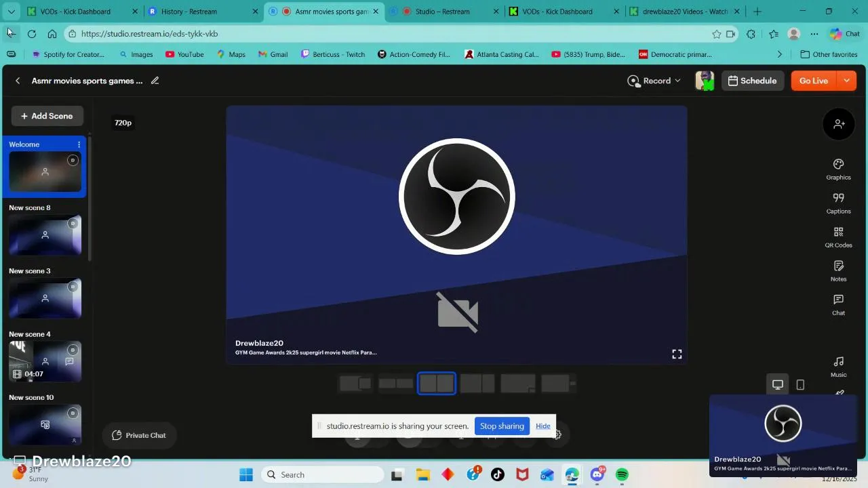Select the New scene 10 thumbnail
Screen dimensions: 868x488
(x=45, y=424)
